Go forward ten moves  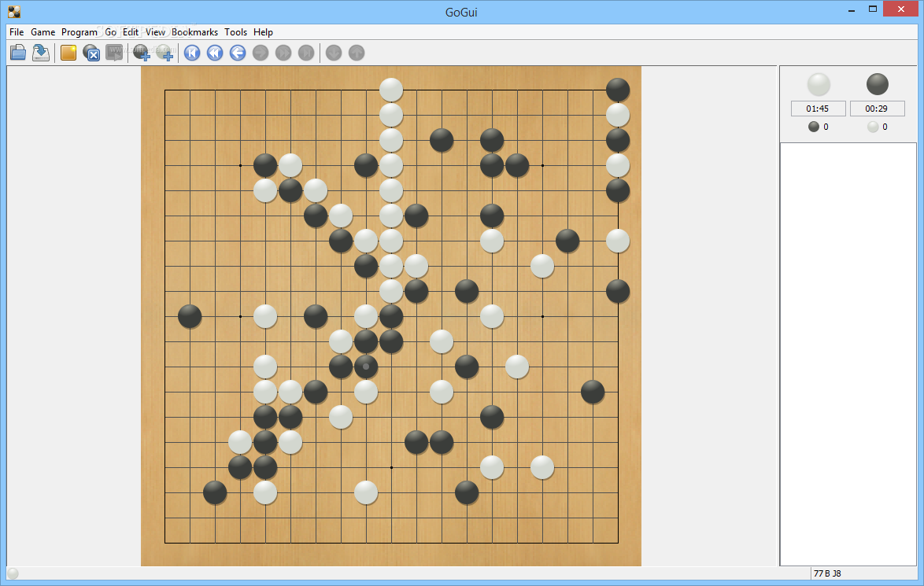tap(283, 53)
